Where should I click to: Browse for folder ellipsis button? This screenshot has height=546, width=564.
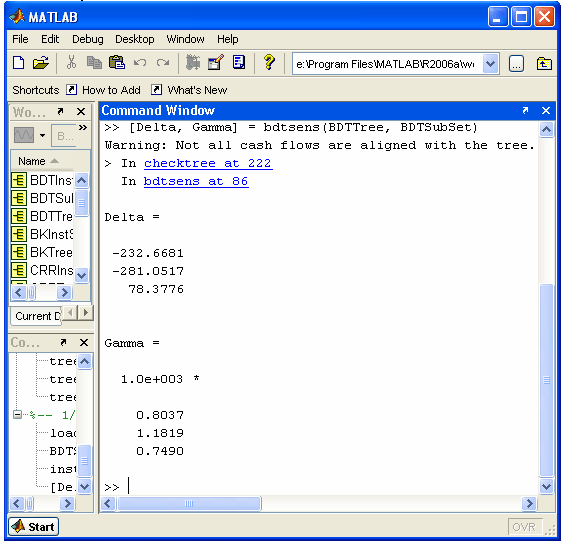[x=516, y=64]
